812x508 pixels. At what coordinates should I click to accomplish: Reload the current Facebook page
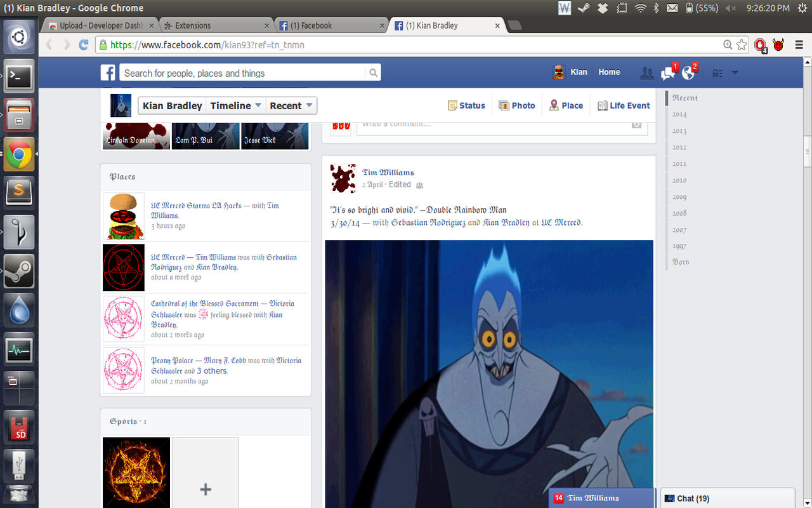pyautogui.click(x=83, y=44)
